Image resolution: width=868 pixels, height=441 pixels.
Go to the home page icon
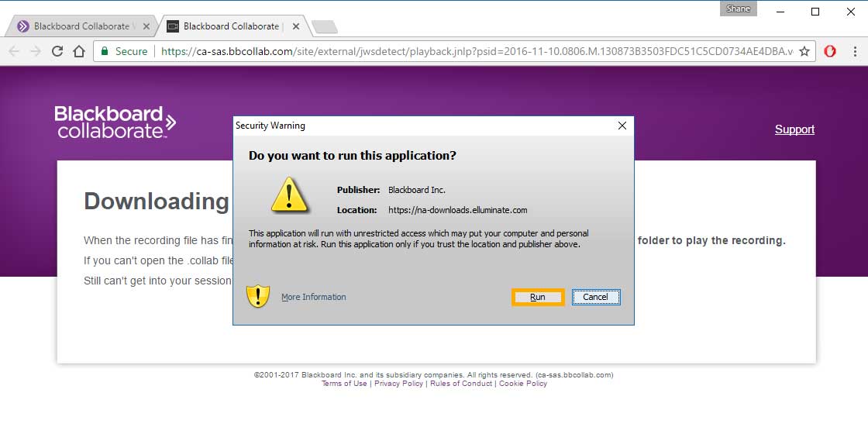point(79,51)
